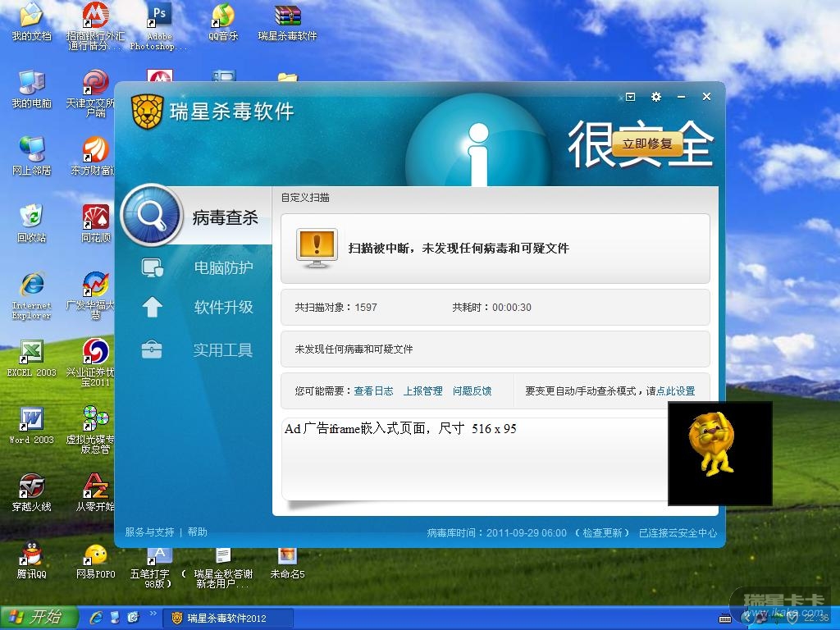Viewport: 840px width, 630px height.
Task: Select the 虚拟光碟专业版 desktop icon
Action: pyautogui.click(x=94, y=430)
